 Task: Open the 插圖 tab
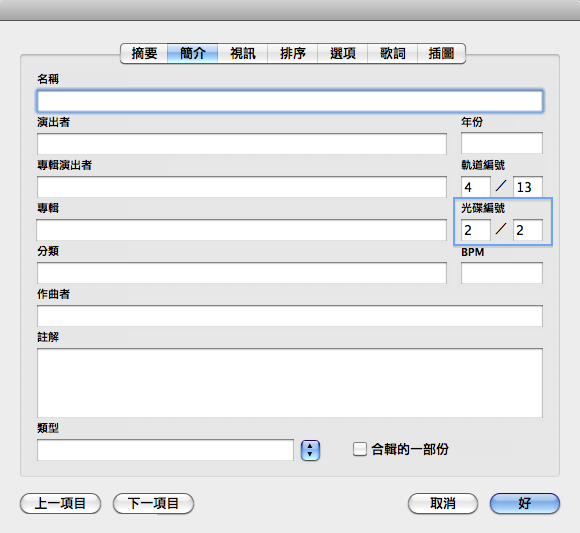441,54
